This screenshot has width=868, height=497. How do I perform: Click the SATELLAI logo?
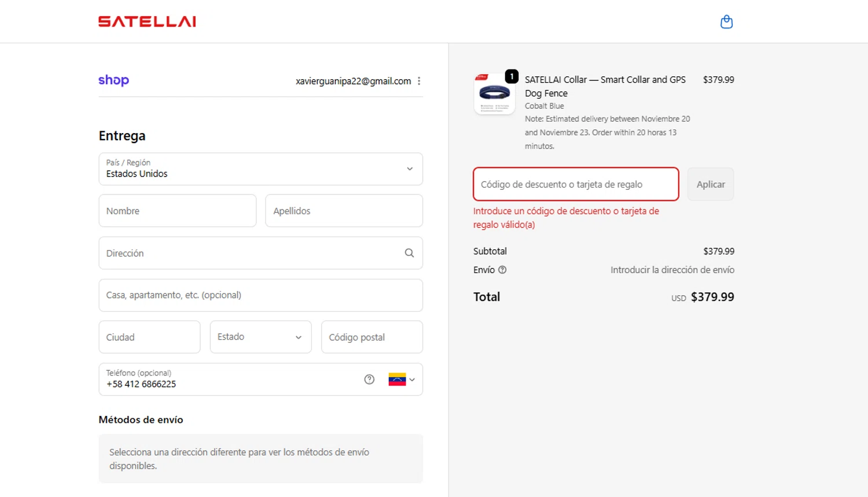147,21
